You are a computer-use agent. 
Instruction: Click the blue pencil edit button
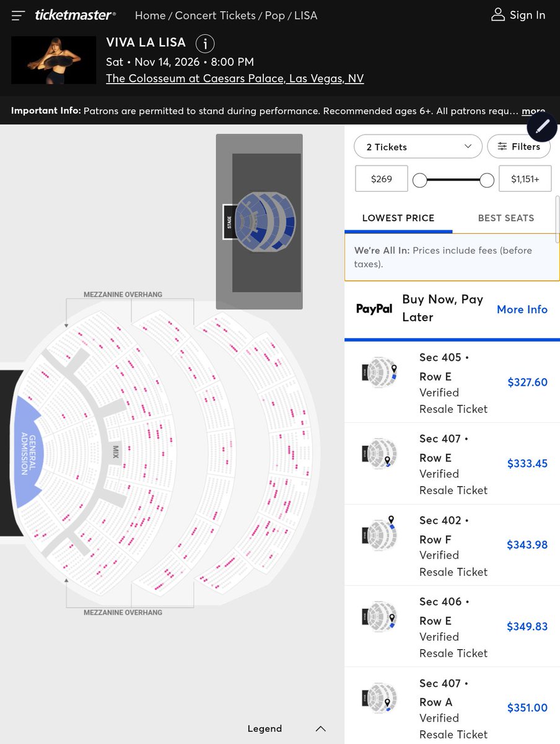point(543,126)
